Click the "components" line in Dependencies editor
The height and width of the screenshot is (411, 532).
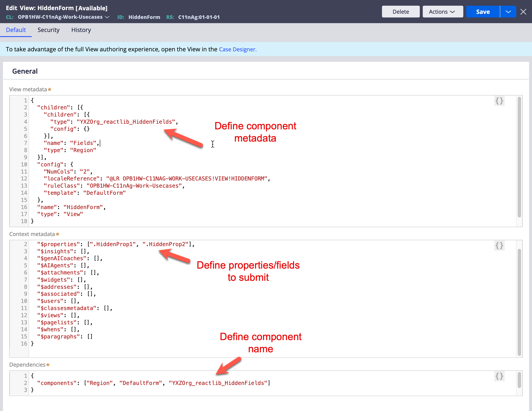pyautogui.click(x=154, y=383)
